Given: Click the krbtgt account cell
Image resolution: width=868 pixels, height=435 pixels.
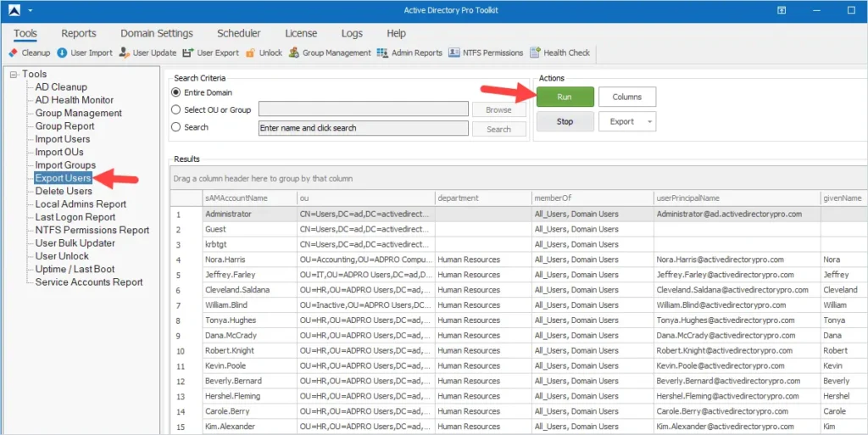Looking at the screenshot, I should coord(250,244).
